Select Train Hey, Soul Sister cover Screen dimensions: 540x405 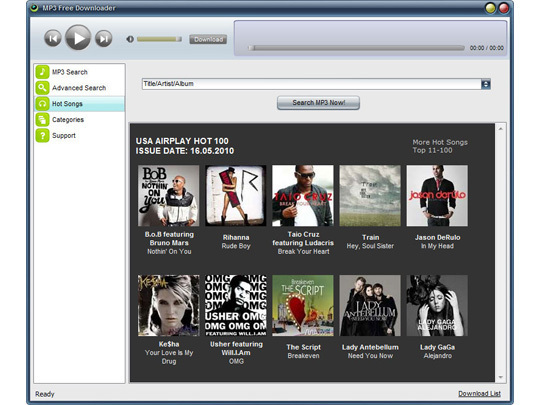[x=370, y=195]
